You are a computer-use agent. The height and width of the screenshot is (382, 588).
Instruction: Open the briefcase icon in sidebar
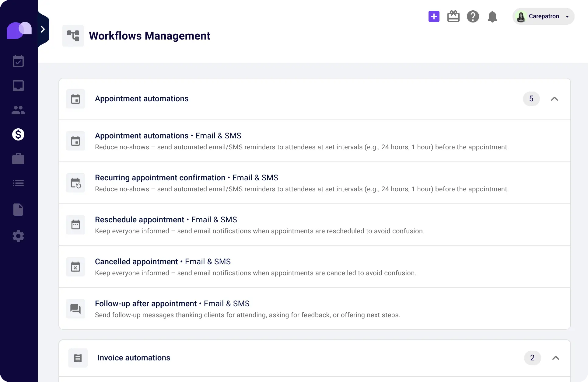[18, 159]
